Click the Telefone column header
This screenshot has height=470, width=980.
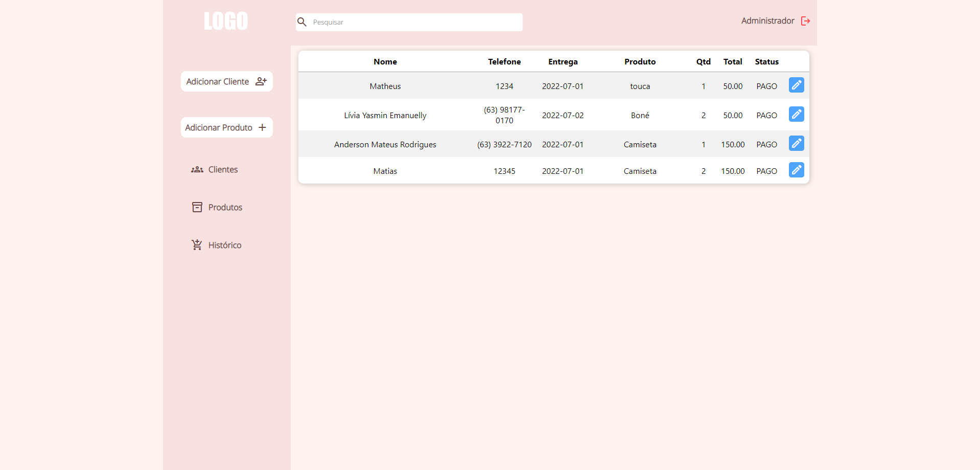504,61
